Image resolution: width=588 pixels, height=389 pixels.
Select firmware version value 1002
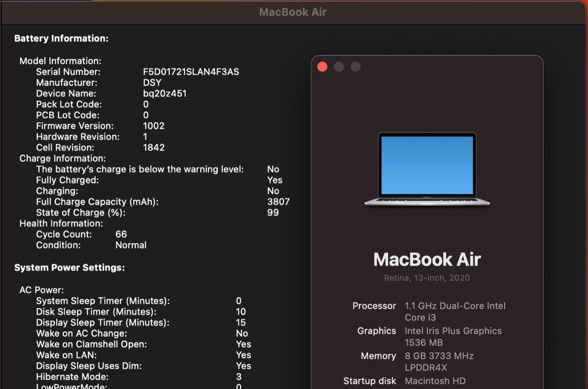point(154,126)
